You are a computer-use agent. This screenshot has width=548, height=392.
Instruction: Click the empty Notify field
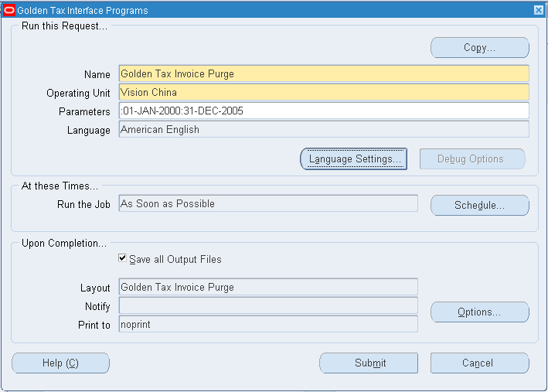click(x=268, y=305)
